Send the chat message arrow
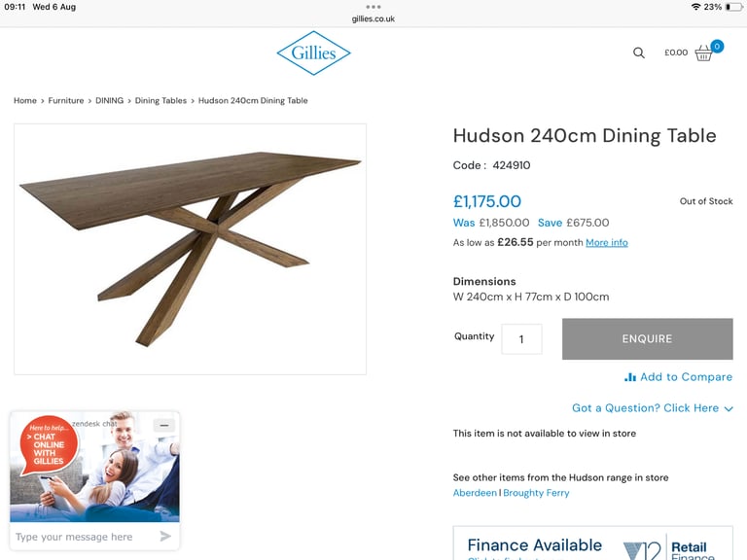Image resolution: width=747 pixels, height=560 pixels. [x=165, y=537]
